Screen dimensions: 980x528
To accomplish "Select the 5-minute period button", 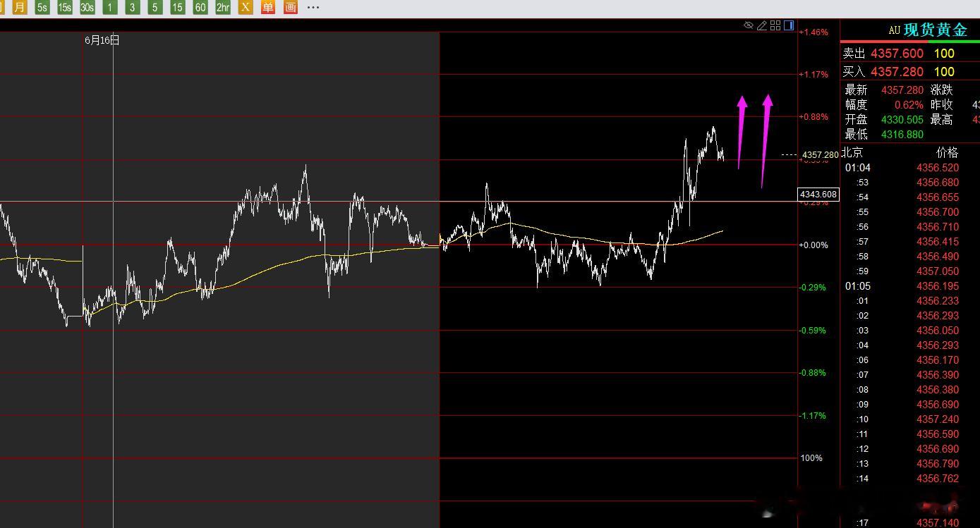I will coord(155,7).
